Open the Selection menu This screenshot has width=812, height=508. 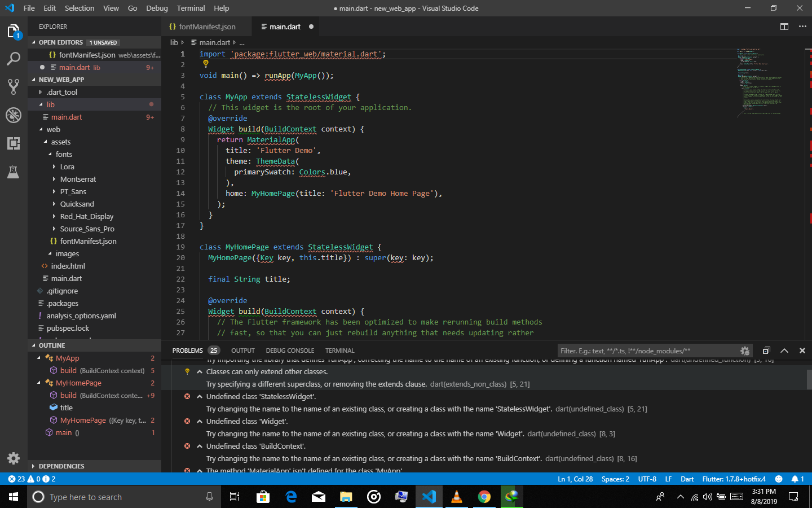pyautogui.click(x=80, y=8)
